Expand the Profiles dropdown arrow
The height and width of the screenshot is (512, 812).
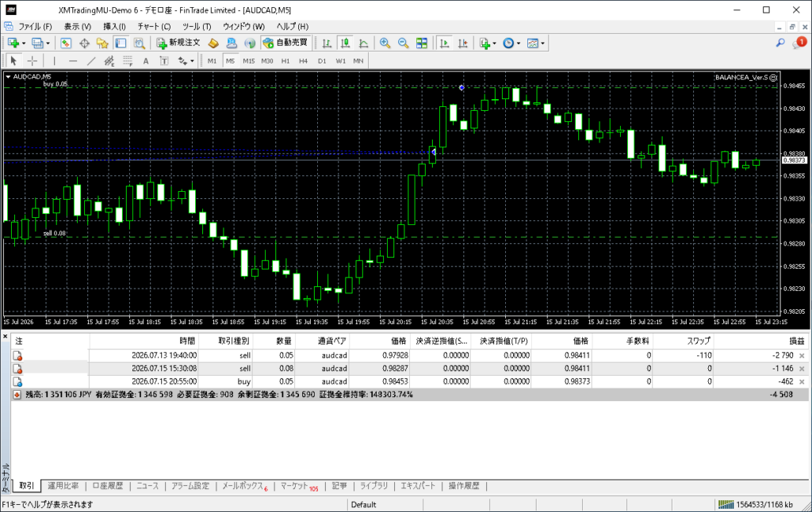coord(48,44)
